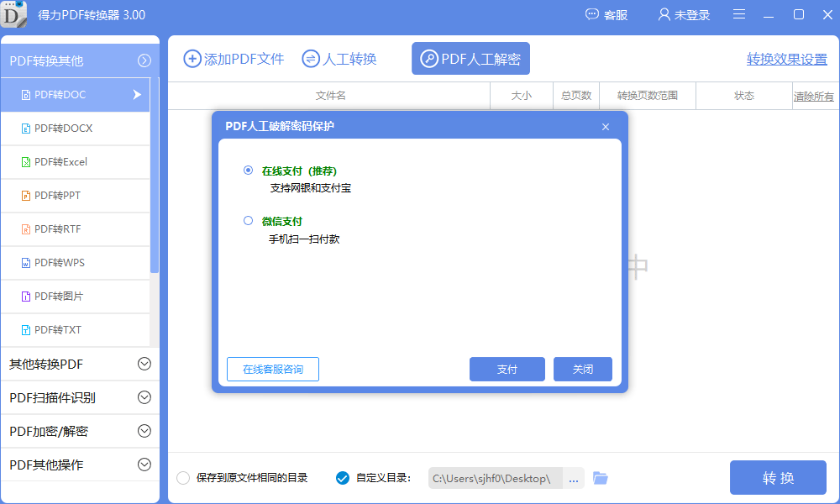The width and height of the screenshot is (840, 504).
Task: Select PDF转Excel in sidebar
Action: pyautogui.click(x=76, y=162)
